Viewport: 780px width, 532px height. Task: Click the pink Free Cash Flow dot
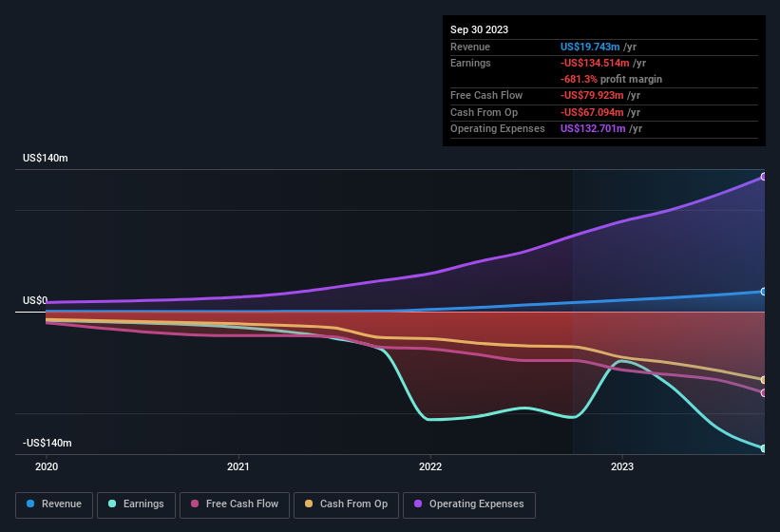pos(195,503)
